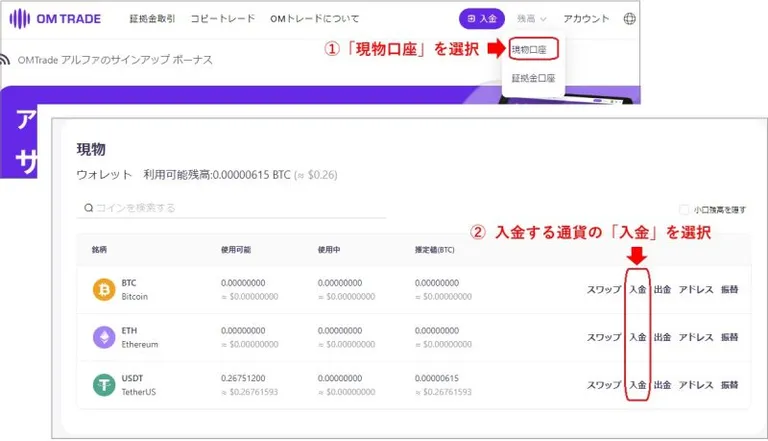
Task: Click 出金 in the BTC row
Action: 662,290
